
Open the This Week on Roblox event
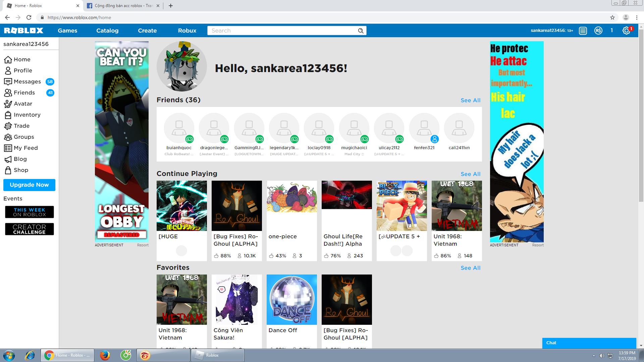29,212
